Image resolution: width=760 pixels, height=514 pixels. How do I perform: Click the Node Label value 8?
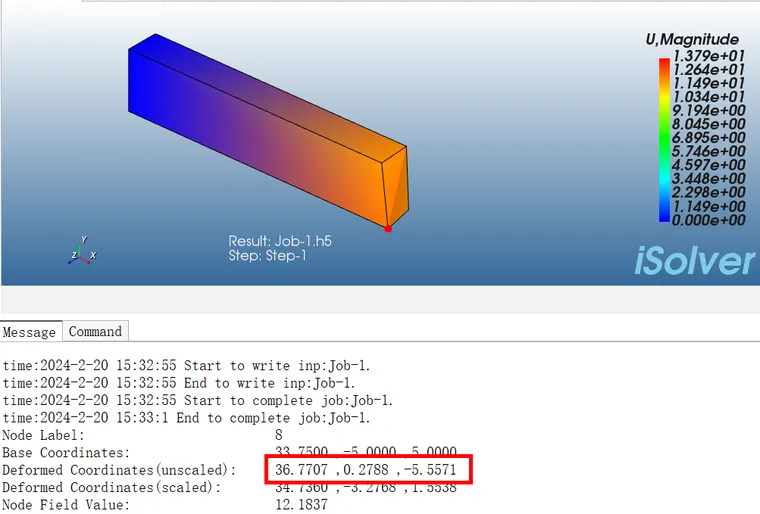click(279, 435)
